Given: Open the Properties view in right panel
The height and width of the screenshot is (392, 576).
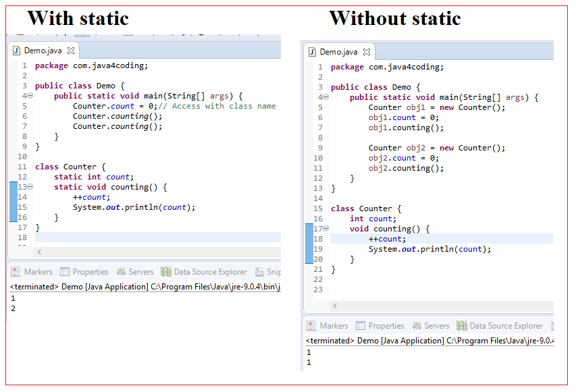Looking at the screenshot, I should [379, 325].
